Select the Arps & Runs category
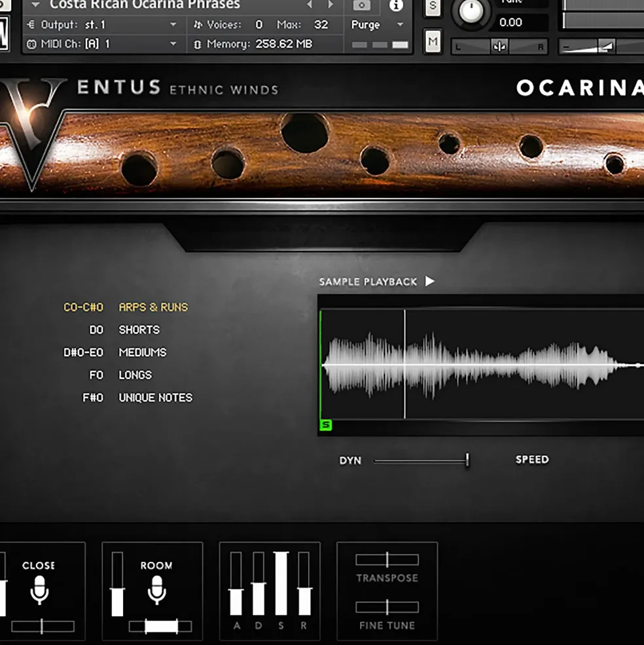644x645 pixels. pos(153,307)
